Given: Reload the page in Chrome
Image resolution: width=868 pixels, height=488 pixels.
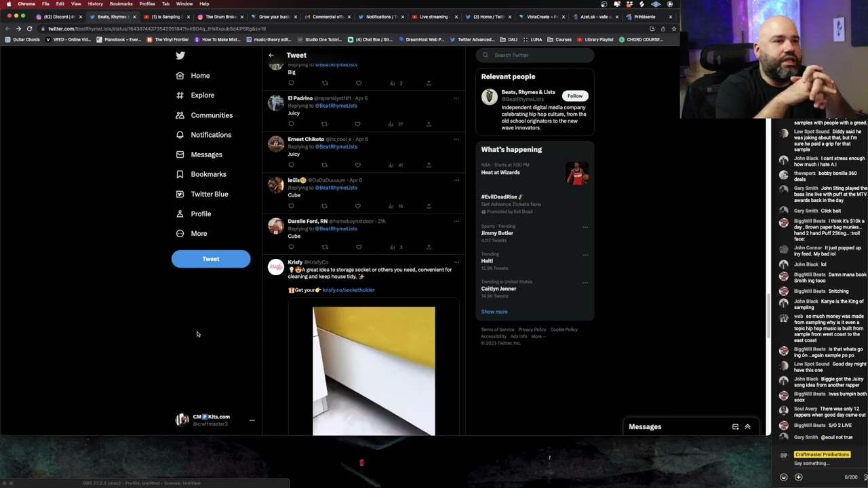Looking at the screenshot, I should point(29,28).
